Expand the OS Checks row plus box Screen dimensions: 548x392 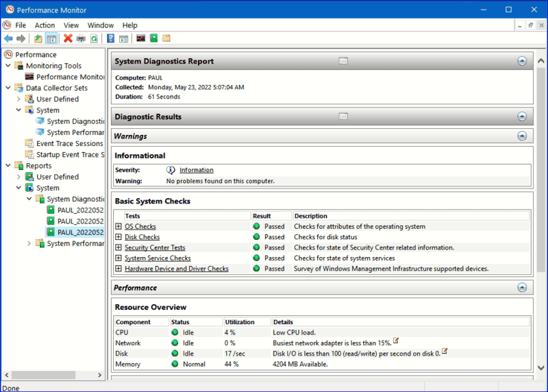click(x=119, y=226)
